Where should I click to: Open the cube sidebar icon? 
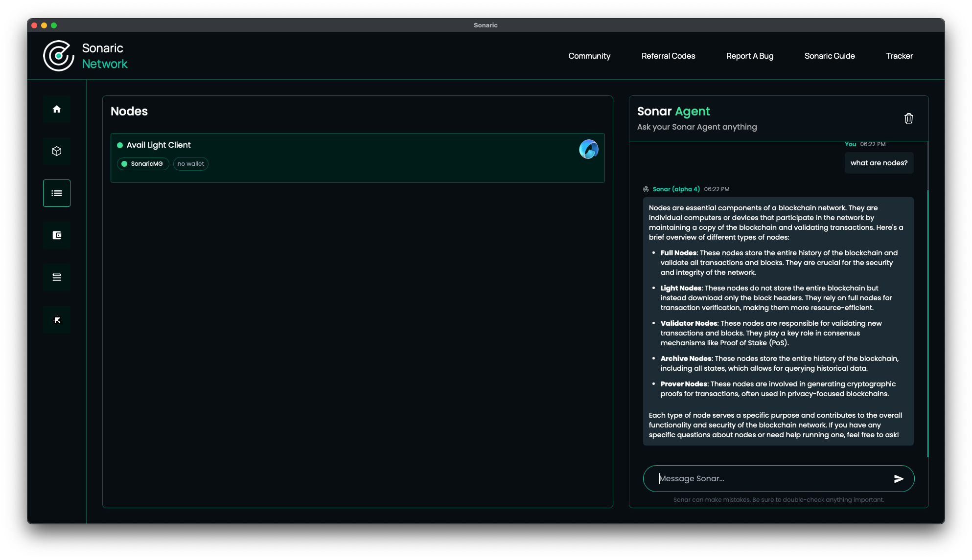[x=57, y=151]
